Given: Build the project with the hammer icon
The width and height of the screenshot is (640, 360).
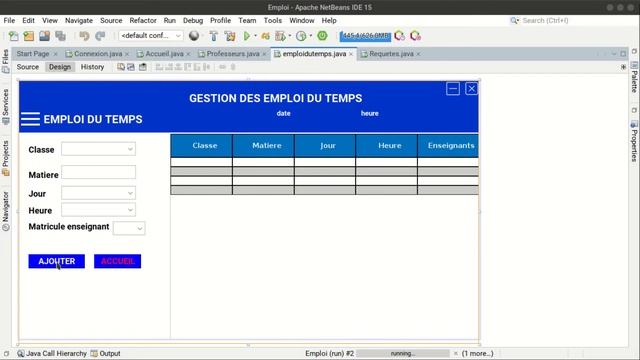Looking at the screenshot, I should point(213,36).
